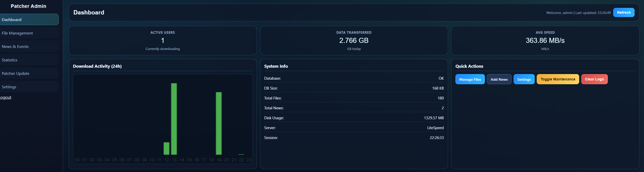Select Patcher Update in sidebar
This screenshot has width=644, height=172.
pos(29,73)
